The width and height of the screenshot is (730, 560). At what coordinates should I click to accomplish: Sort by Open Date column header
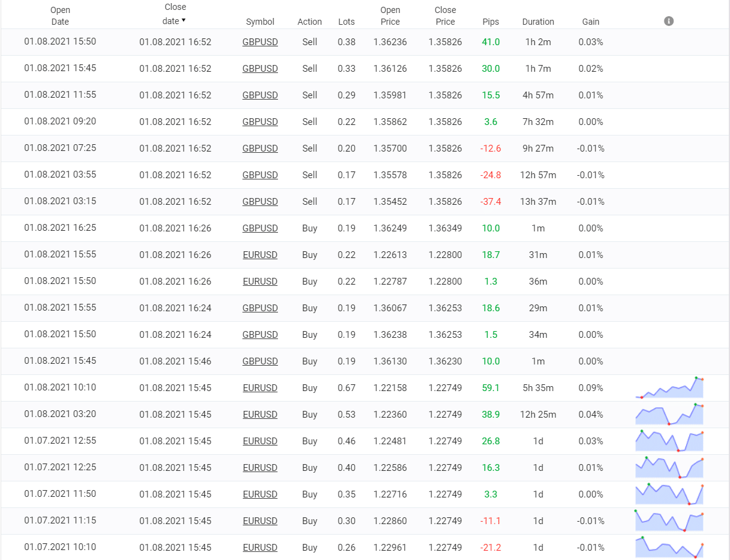click(x=60, y=16)
